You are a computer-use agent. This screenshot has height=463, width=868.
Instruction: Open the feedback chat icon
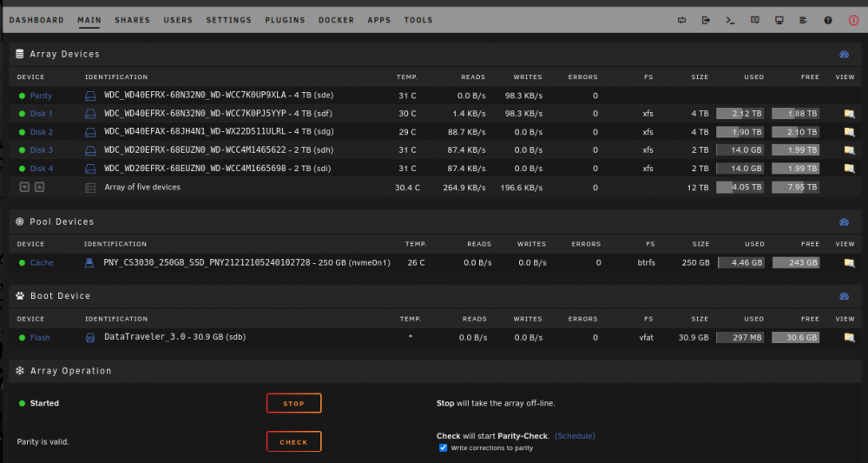754,21
